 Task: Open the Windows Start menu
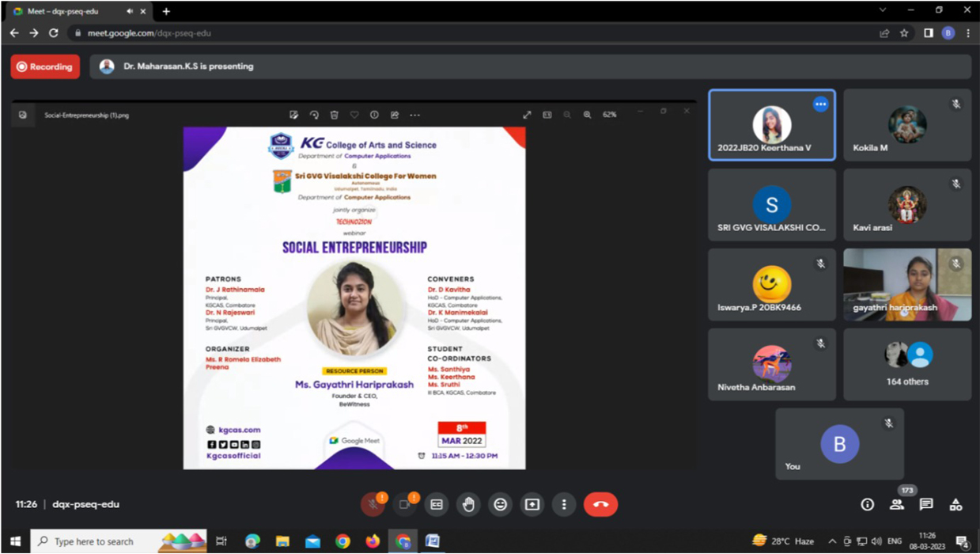click(14, 541)
